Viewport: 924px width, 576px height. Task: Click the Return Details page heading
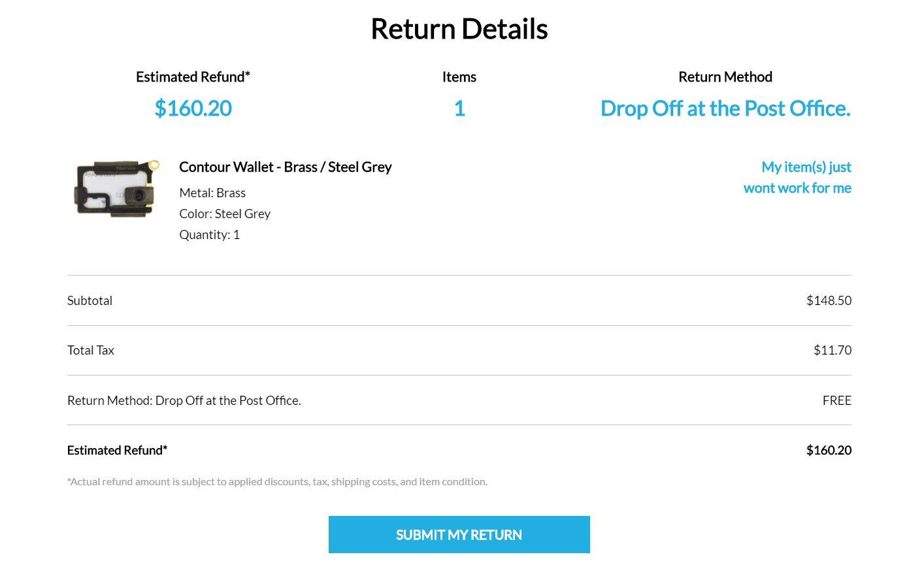click(x=459, y=28)
